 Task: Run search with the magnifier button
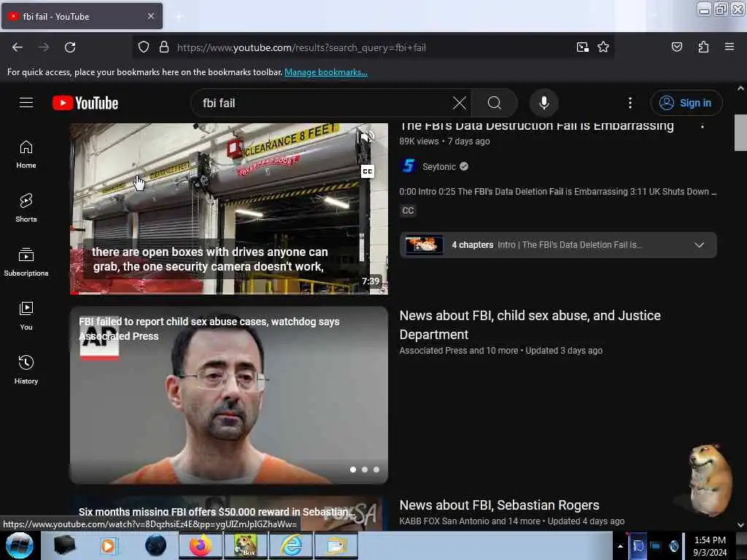pos(495,103)
